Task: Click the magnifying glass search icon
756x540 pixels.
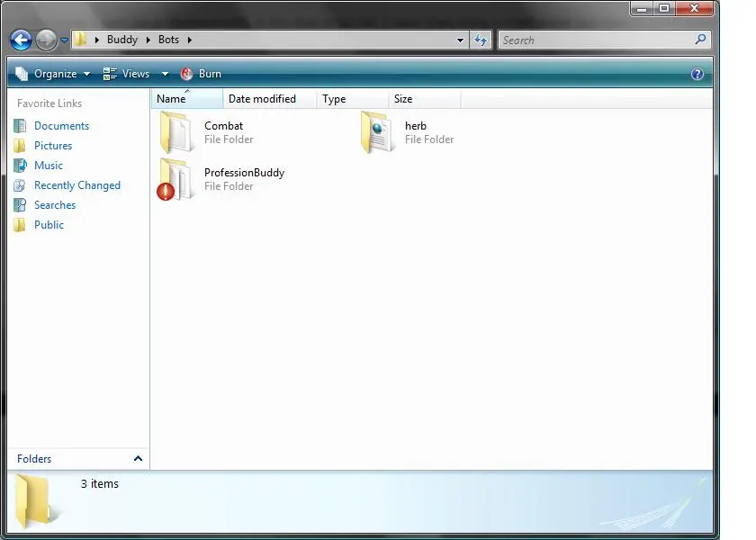Action: (x=700, y=39)
